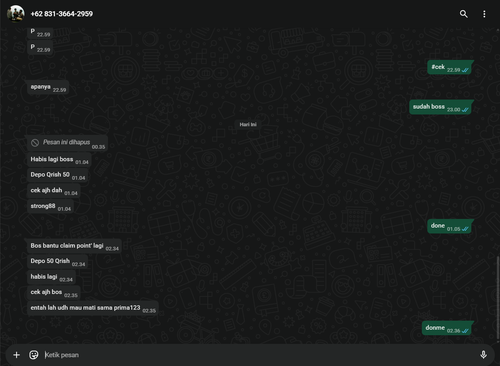Open the contact profile picture
Viewport: 500px width, 366px height.
click(16, 14)
